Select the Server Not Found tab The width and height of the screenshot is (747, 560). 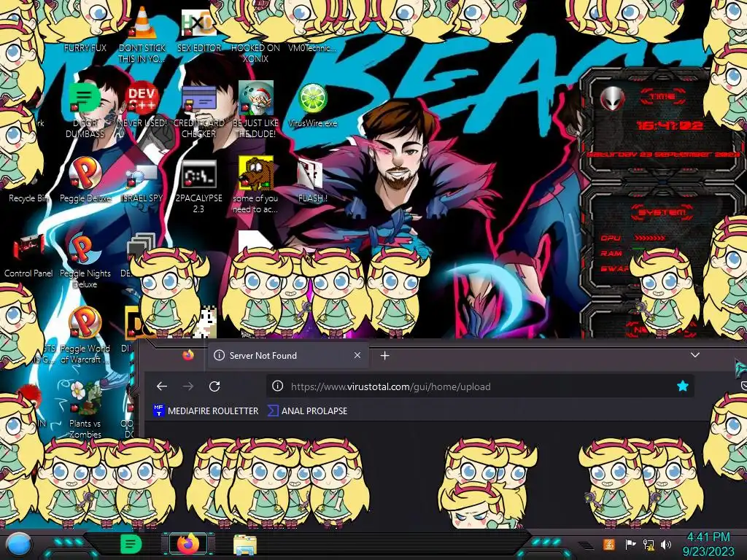point(288,356)
